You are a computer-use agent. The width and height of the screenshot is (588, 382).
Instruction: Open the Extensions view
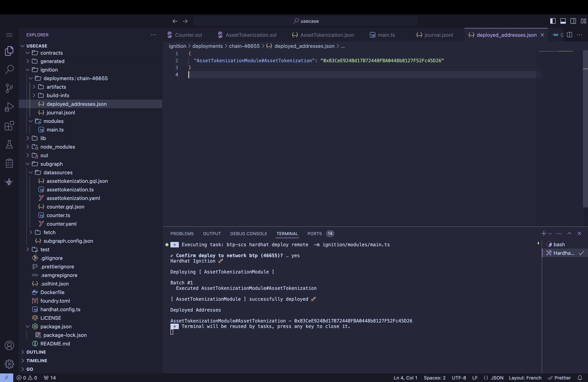coord(9,126)
